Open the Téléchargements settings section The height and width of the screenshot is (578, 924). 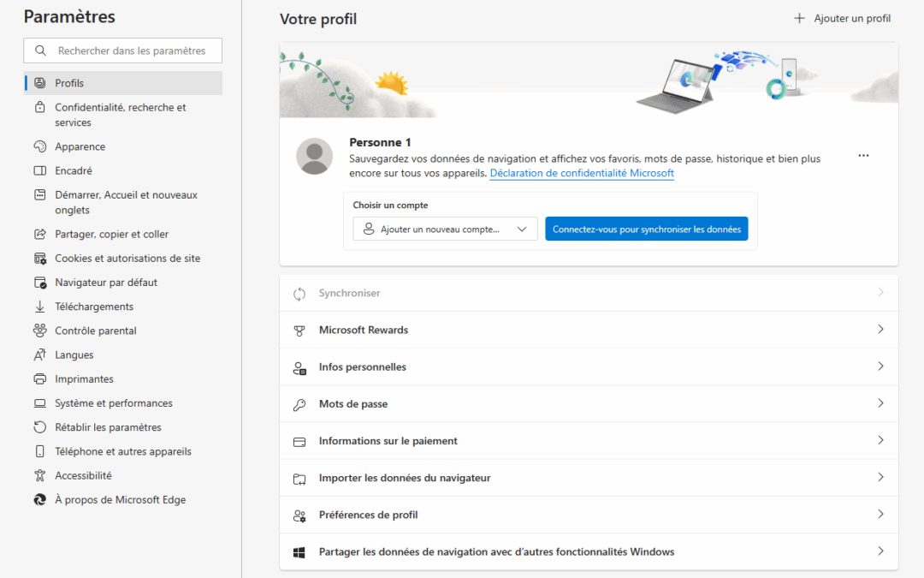tap(123, 307)
